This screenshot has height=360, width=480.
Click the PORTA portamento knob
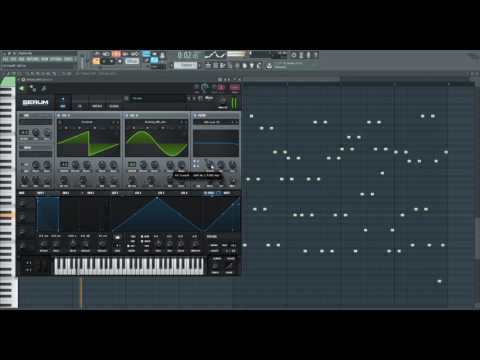click(x=215, y=266)
